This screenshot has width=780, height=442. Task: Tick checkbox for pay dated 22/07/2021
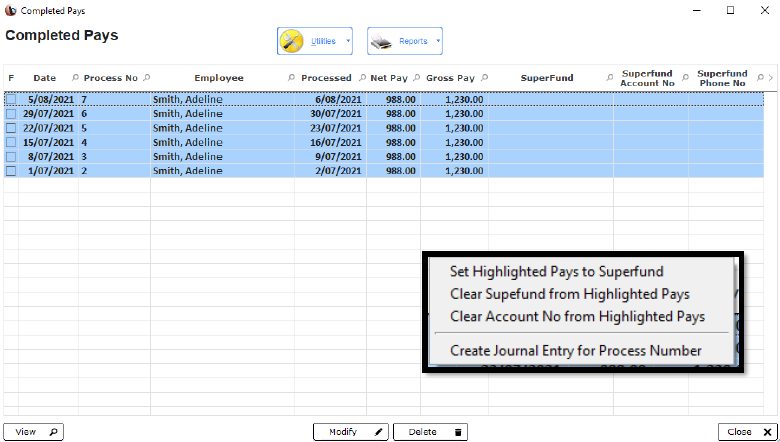tap(11, 128)
